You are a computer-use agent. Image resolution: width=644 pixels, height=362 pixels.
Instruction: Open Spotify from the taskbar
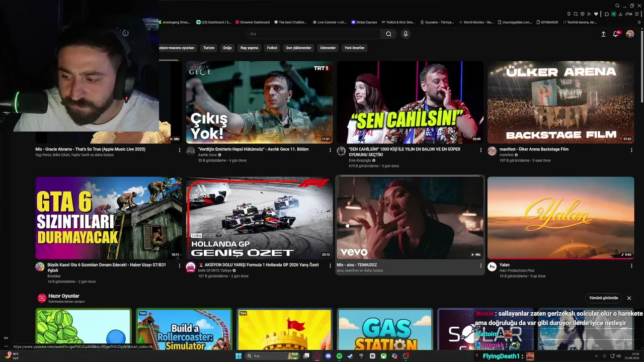click(340, 356)
